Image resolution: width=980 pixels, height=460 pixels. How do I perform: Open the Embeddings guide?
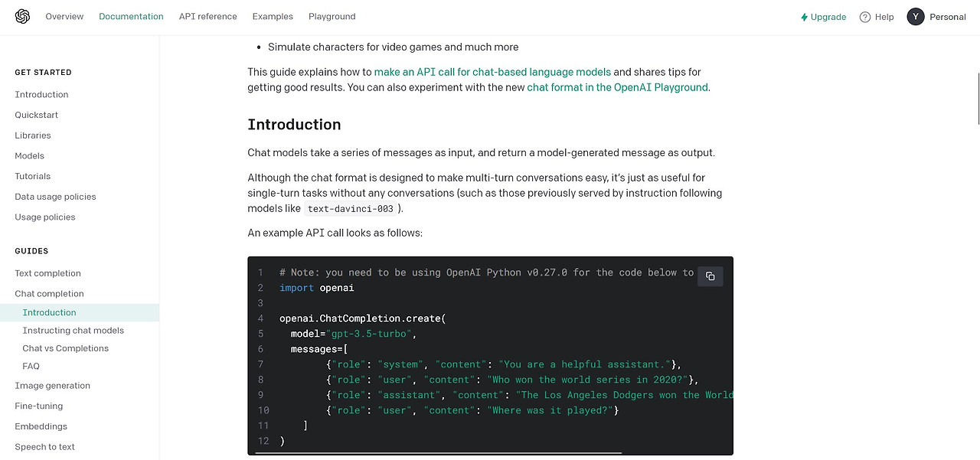point(41,426)
